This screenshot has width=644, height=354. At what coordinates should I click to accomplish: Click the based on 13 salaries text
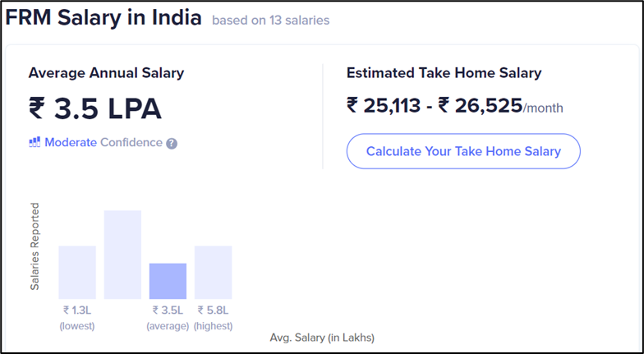[x=271, y=20]
